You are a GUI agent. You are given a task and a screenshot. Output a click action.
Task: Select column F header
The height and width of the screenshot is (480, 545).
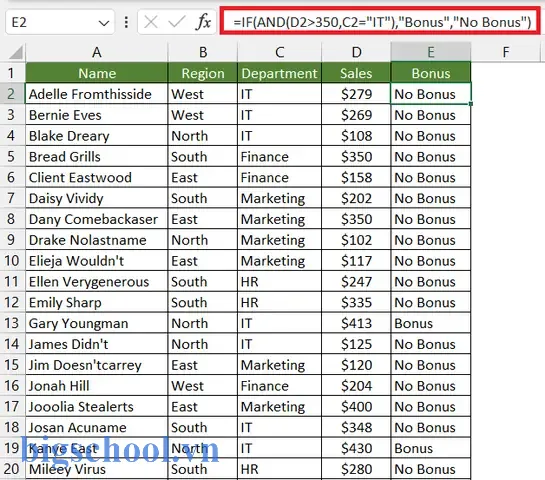pyautogui.click(x=506, y=52)
